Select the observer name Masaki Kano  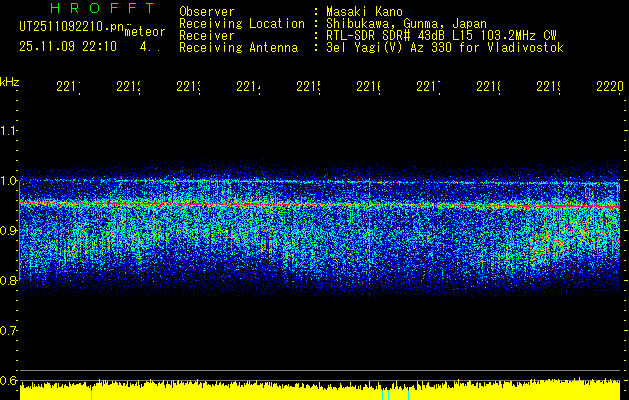(364, 11)
